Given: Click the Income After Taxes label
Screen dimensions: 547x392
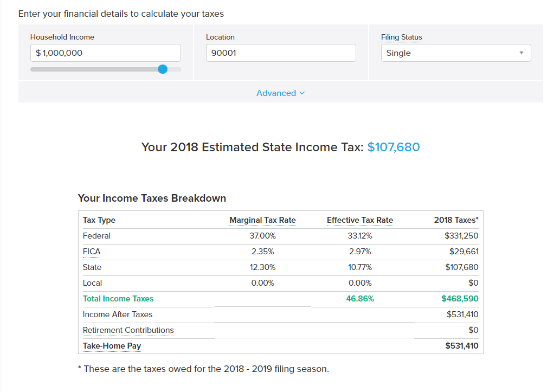Looking at the screenshot, I should coord(118,314).
